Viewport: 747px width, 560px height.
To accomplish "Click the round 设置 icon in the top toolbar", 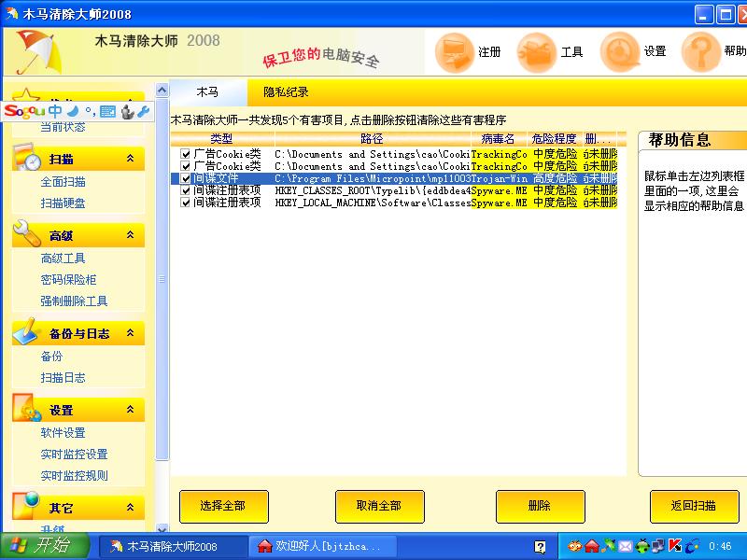I will [x=619, y=51].
